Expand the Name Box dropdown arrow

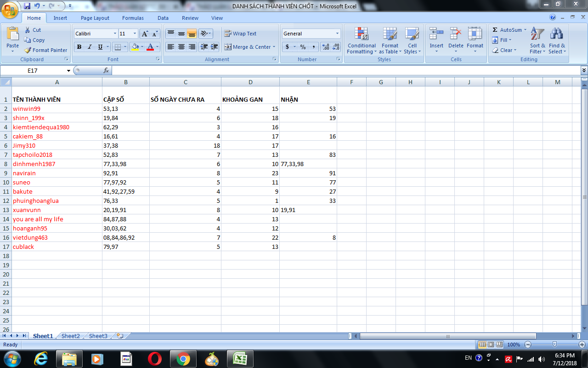click(69, 71)
